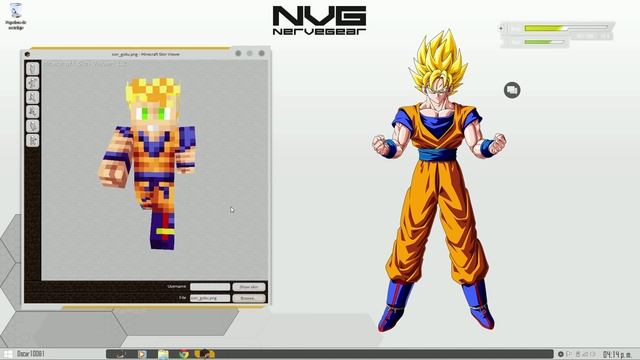Viewport: 640px width, 360px height.
Task: Click the File path input field
Action: [210, 298]
